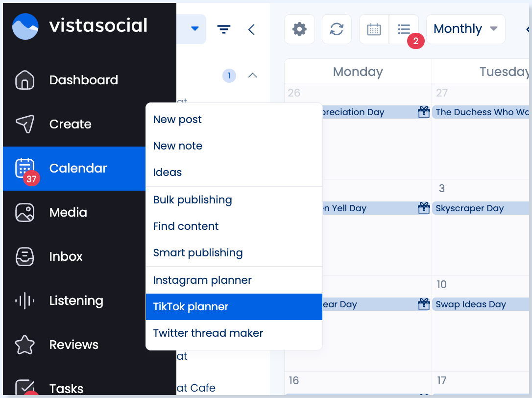Click the Tasks checkmark icon
The width and height of the screenshot is (532, 398).
25,388
